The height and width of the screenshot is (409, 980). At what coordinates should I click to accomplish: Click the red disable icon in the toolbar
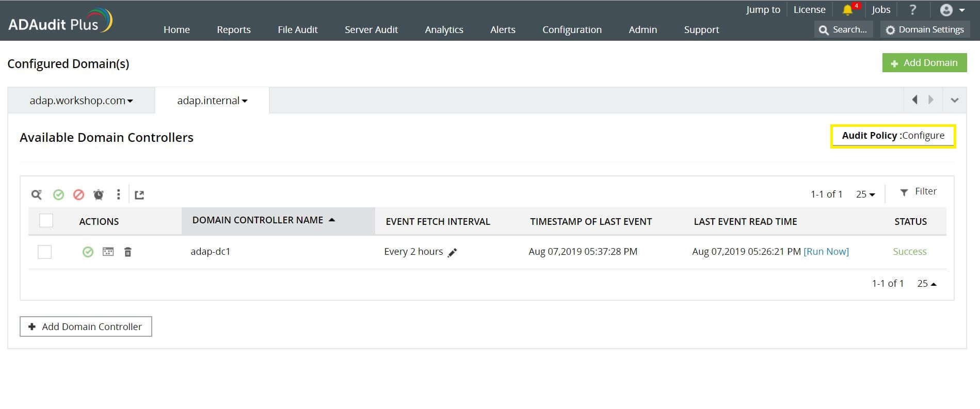tap(78, 194)
